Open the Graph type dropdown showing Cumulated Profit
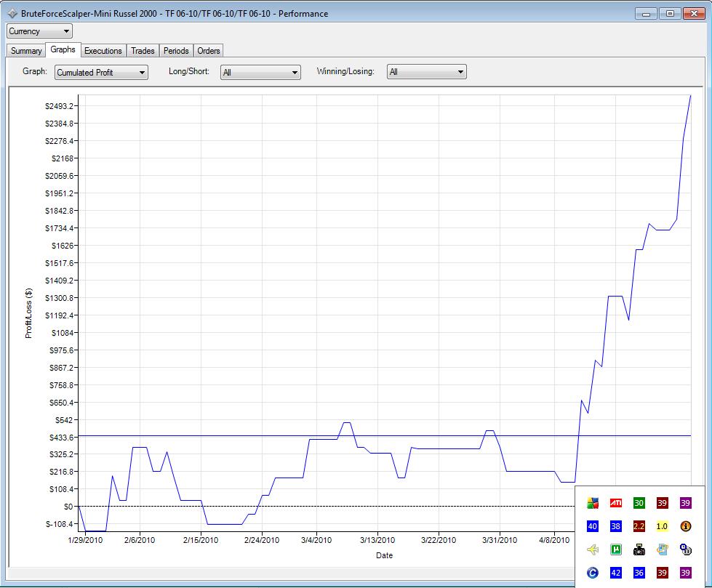This screenshot has width=712, height=588. [101, 72]
